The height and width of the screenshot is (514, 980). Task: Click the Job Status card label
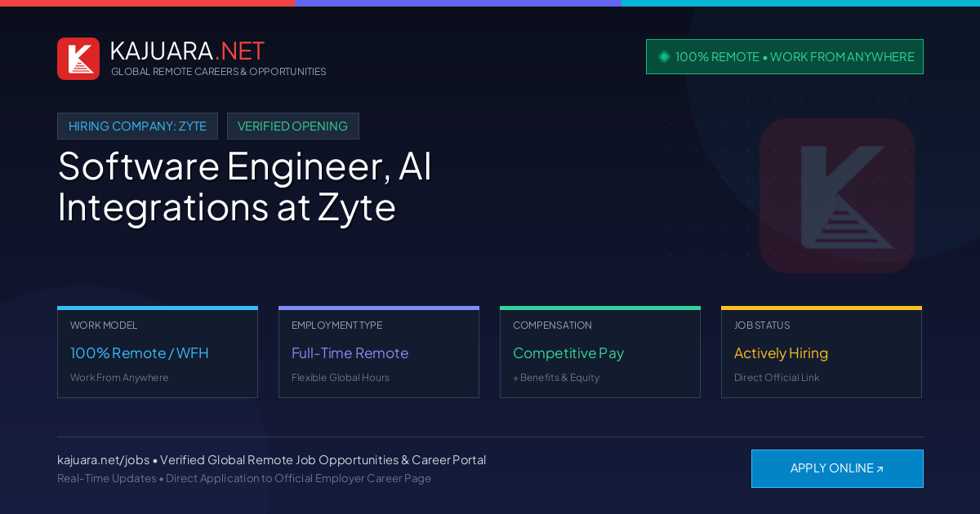[762, 326]
